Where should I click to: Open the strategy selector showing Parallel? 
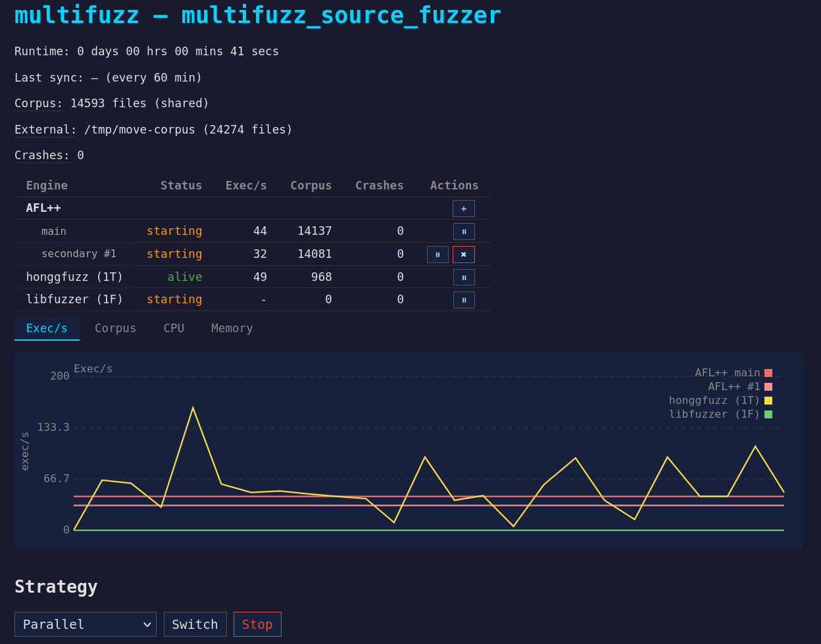[86, 624]
